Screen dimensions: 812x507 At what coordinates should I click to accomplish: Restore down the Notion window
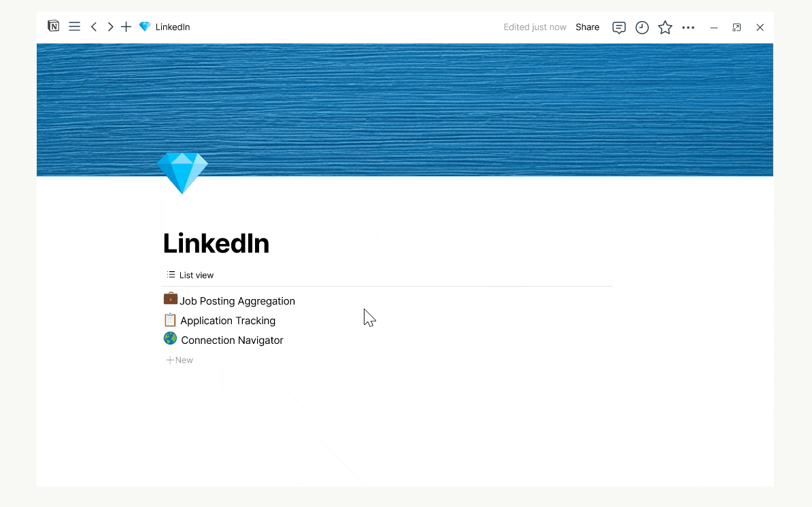(737, 27)
